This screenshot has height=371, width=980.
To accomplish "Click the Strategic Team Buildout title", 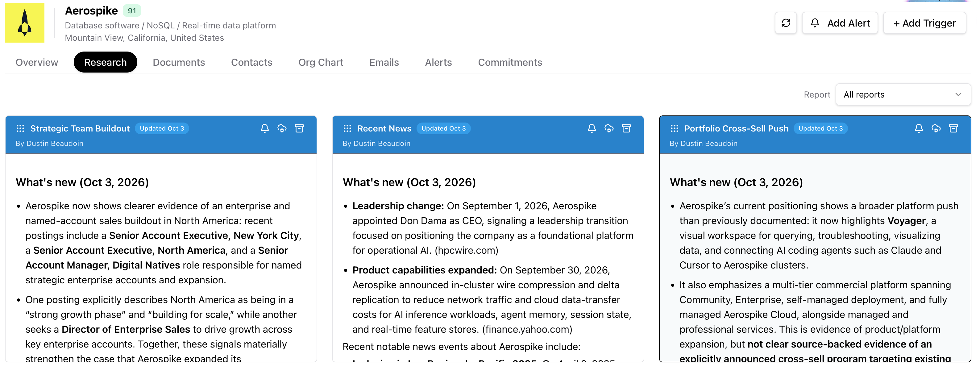I will (80, 129).
